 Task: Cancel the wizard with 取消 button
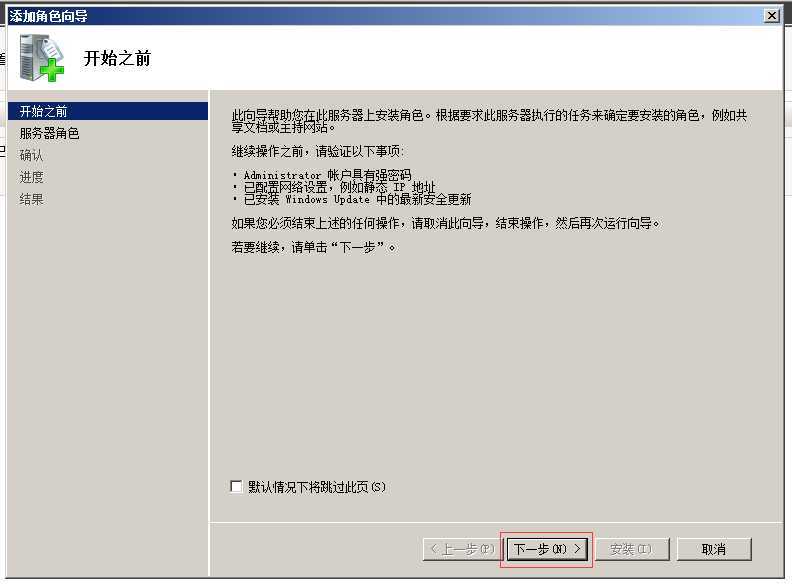pos(714,549)
